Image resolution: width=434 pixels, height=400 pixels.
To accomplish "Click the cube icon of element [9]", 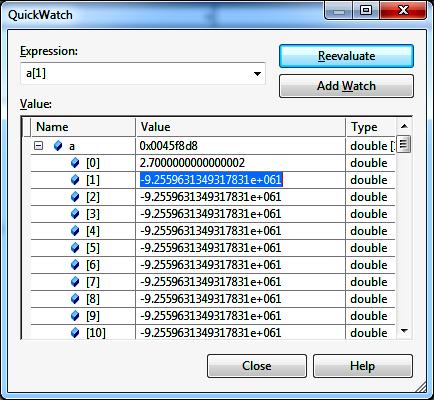I will point(75,316).
